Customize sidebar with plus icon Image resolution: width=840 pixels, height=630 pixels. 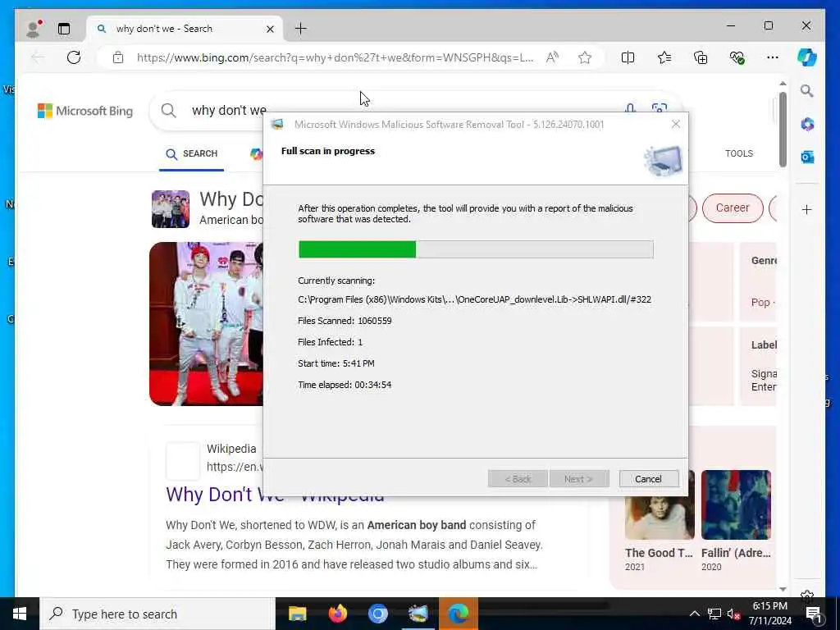pos(807,209)
